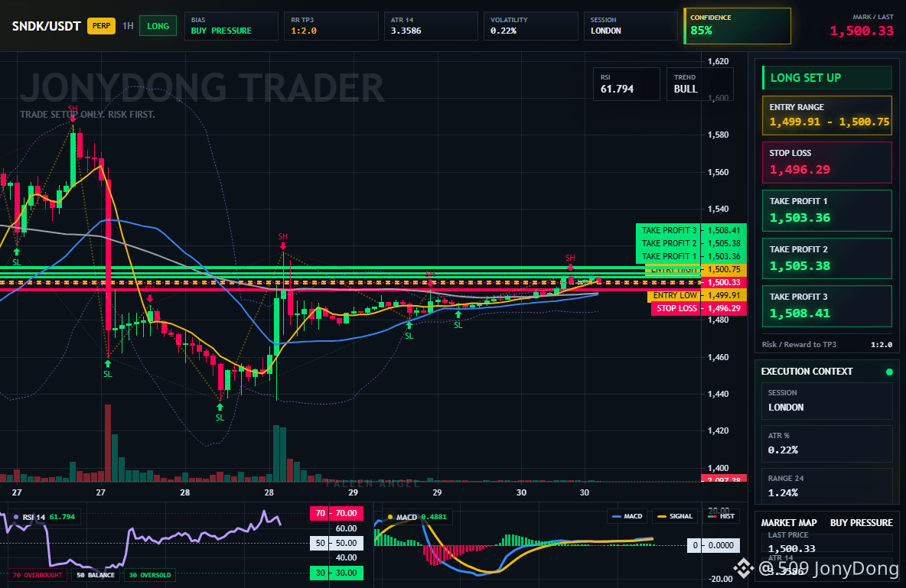Click the LONG SET UP panel header

coord(827,77)
